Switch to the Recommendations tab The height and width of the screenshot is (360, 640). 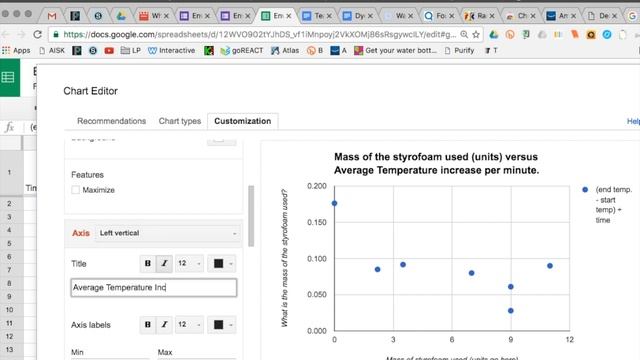(x=111, y=121)
